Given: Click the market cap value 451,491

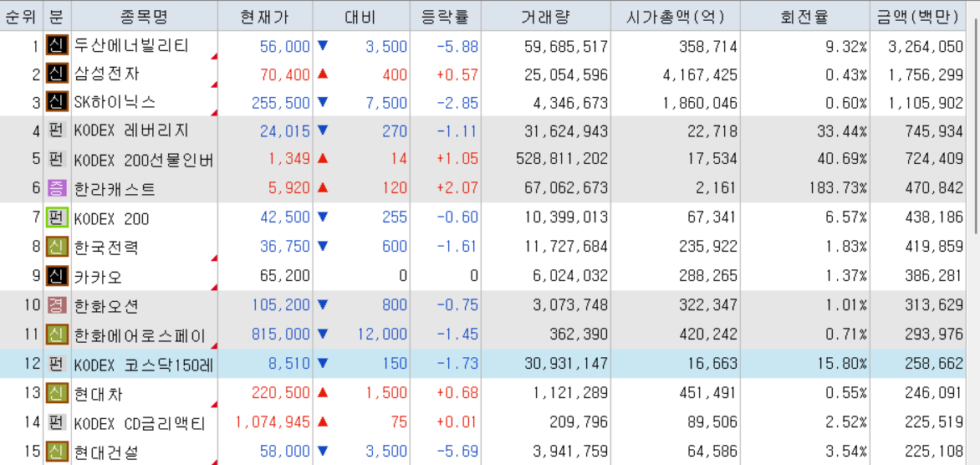Looking at the screenshot, I should 708,394.
